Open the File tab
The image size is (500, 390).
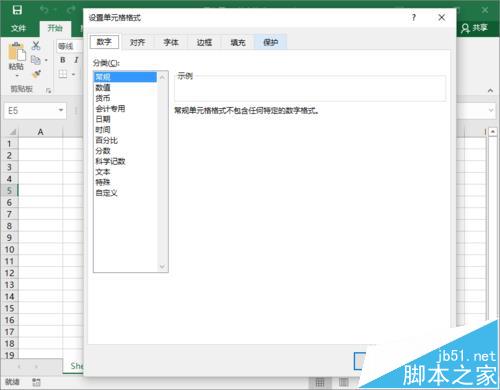click(x=18, y=28)
